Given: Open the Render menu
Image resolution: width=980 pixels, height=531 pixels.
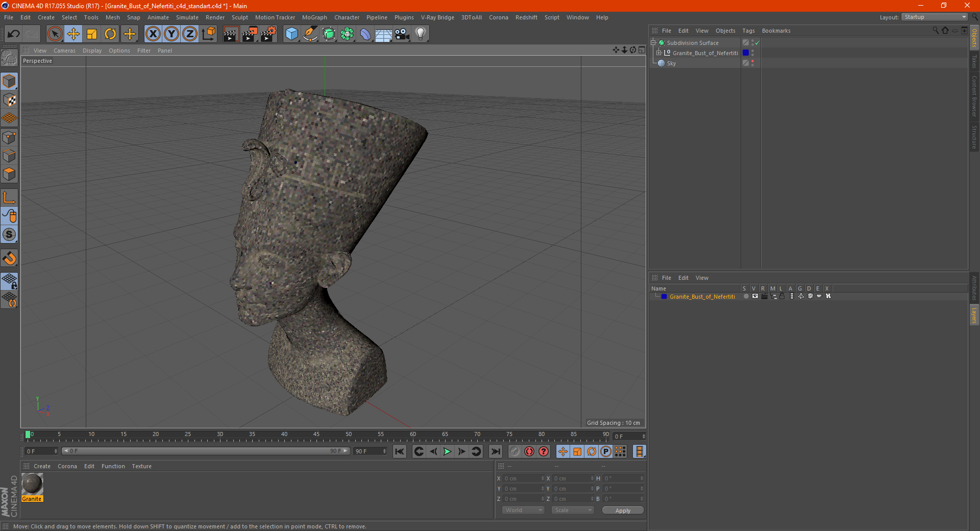Looking at the screenshot, I should (x=215, y=17).
